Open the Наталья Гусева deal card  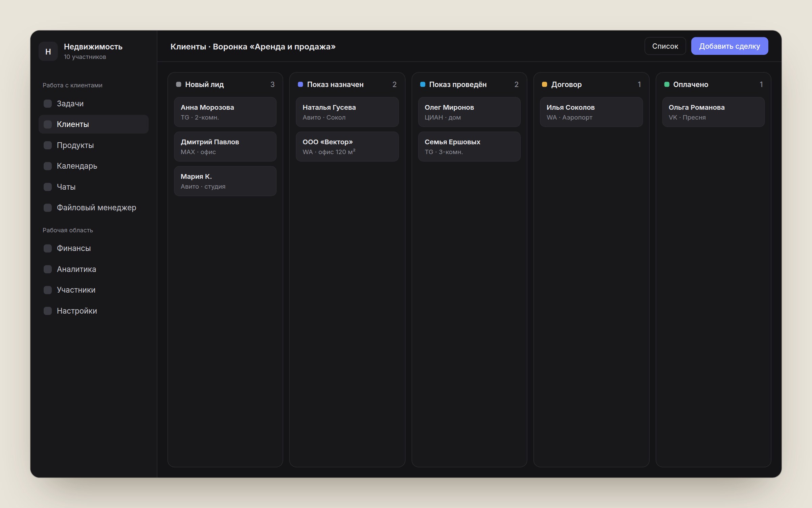coord(347,112)
